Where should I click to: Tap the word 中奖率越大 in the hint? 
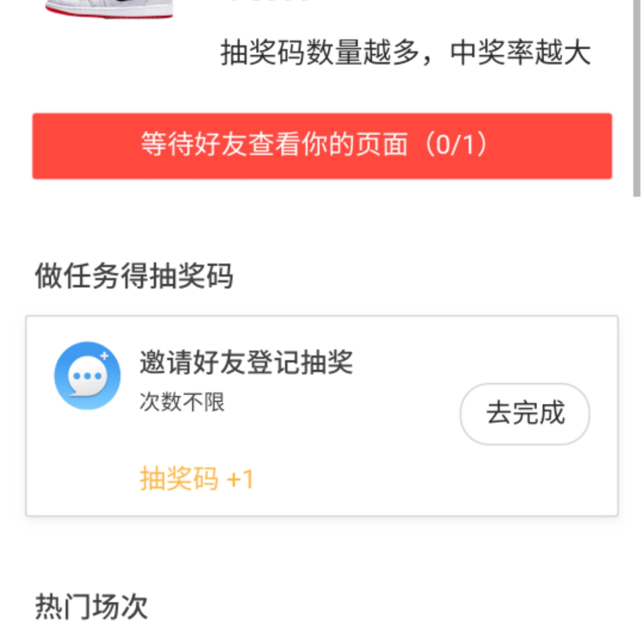coord(521,52)
